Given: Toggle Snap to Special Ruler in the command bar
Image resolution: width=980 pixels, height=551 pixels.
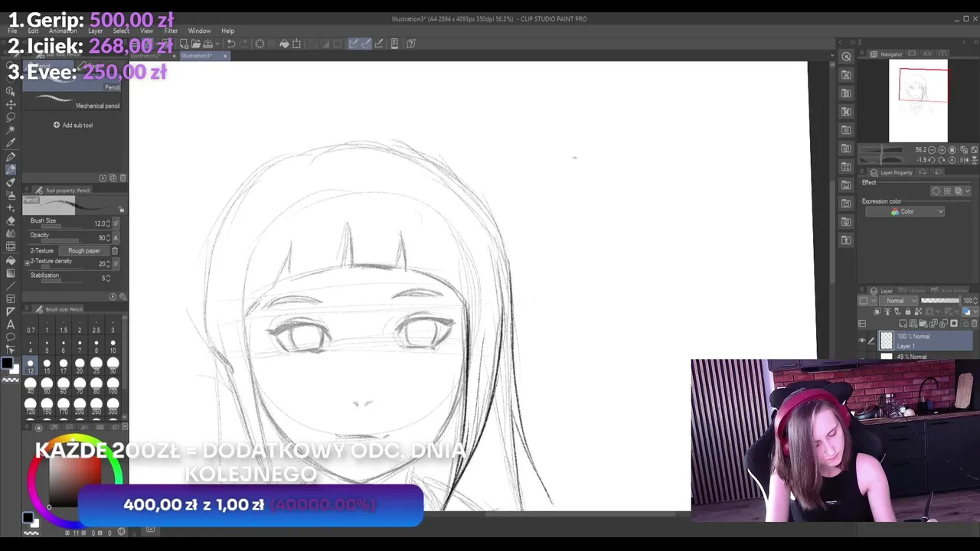Looking at the screenshot, I should pos(366,44).
